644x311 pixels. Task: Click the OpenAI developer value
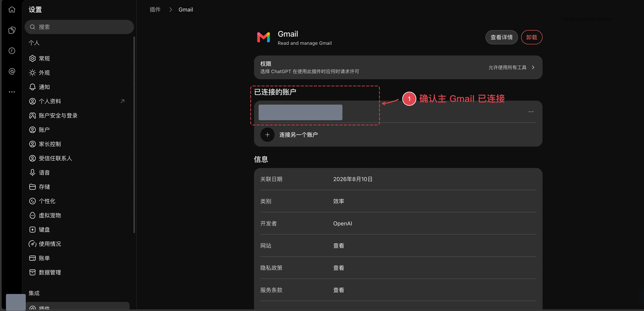[342, 223]
